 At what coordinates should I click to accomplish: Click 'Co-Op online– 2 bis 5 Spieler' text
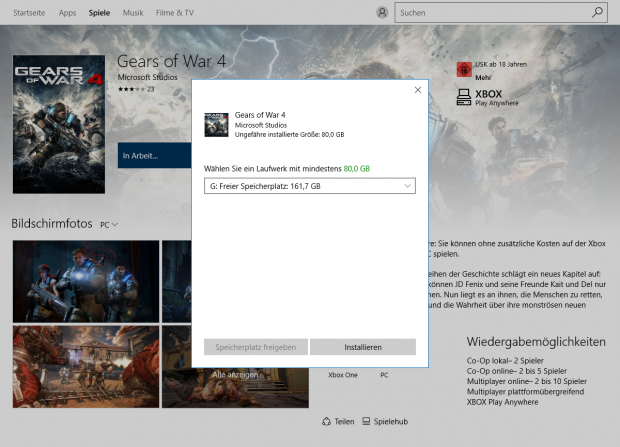pyautogui.click(x=516, y=371)
